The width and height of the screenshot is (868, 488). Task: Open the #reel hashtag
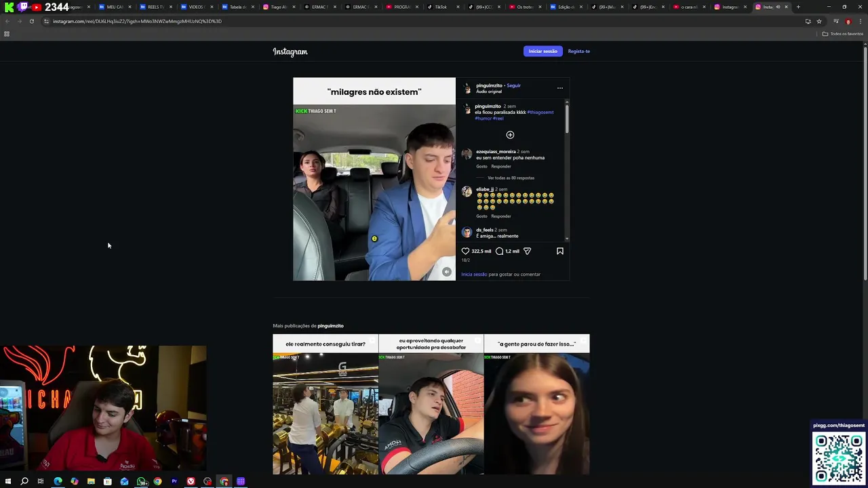coord(498,118)
